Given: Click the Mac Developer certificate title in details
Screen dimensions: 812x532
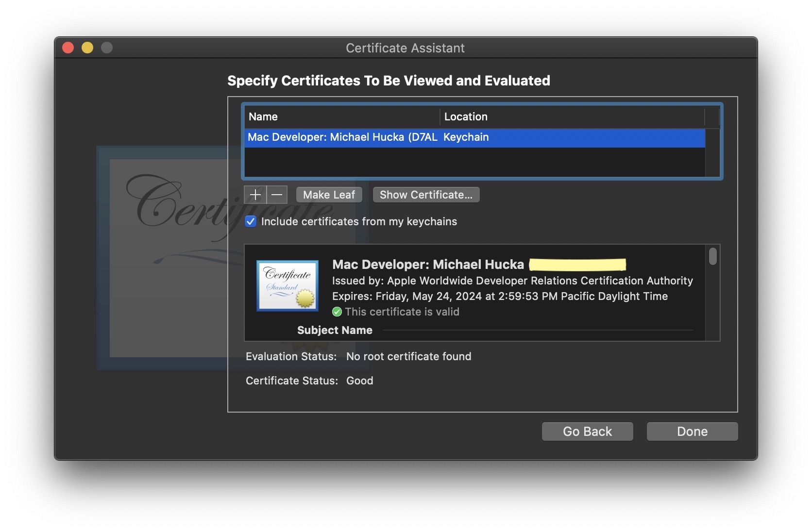Looking at the screenshot, I should click(x=428, y=265).
